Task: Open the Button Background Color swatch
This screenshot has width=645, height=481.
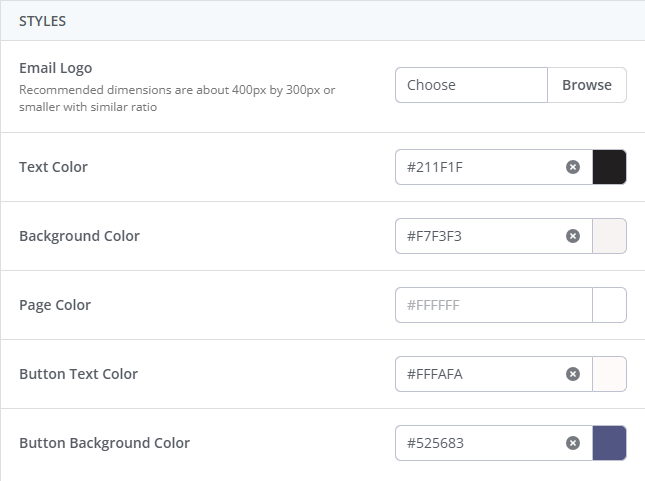Action: 610,443
